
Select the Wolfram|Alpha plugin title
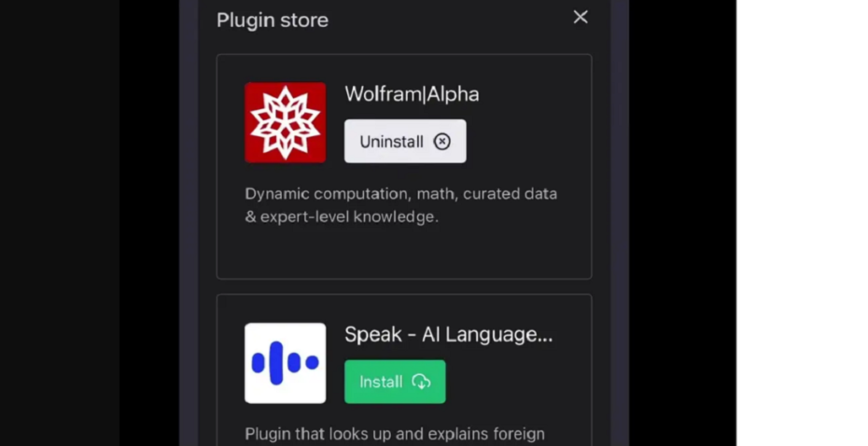[x=412, y=94]
